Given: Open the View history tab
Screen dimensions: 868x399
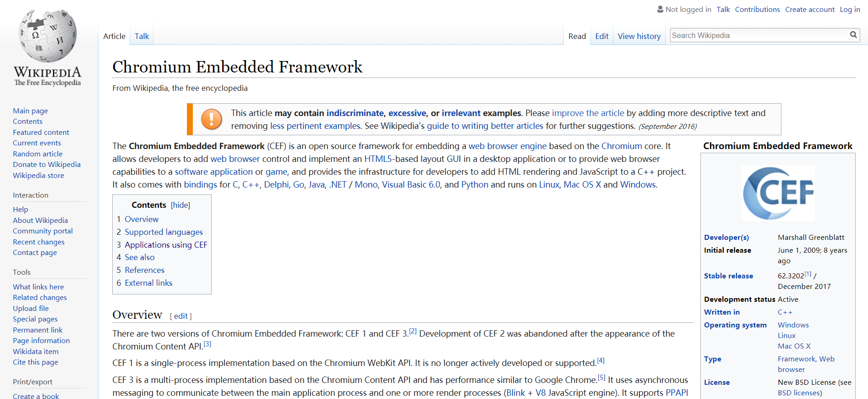Looking at the screenshot, I should click(x=639, y=36).
